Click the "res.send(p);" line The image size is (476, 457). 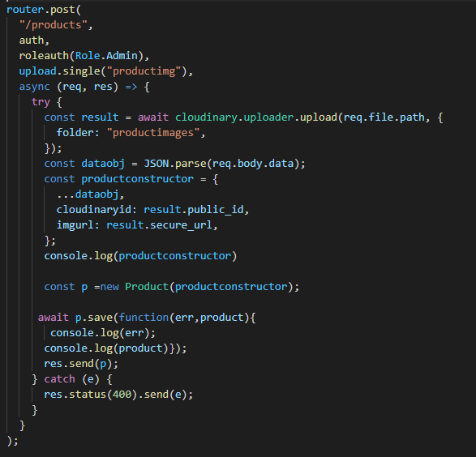pos(81,364)
